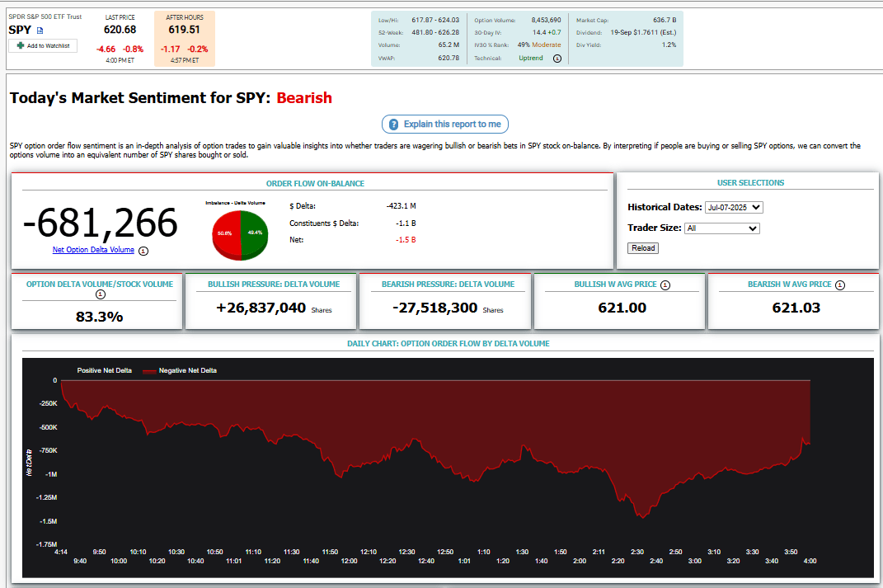
Task: Click the VWAP value 620.78
Action: 449,58
